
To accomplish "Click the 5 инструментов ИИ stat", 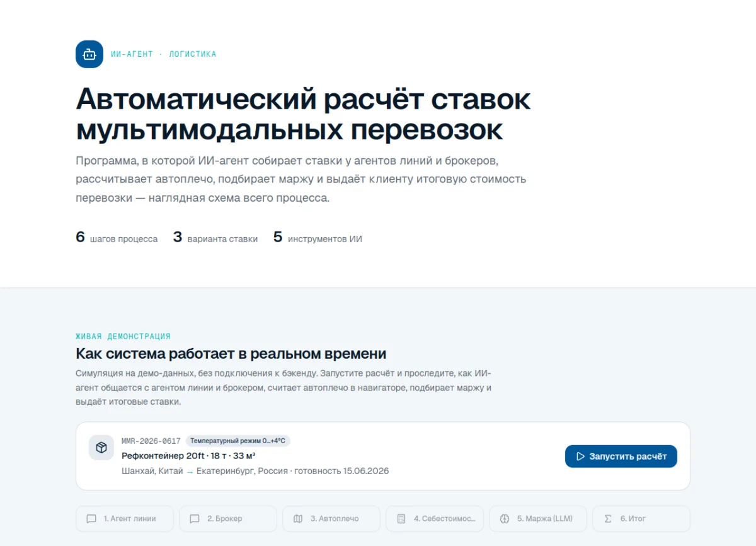I will pyautogui.click(x=318, y=238).
